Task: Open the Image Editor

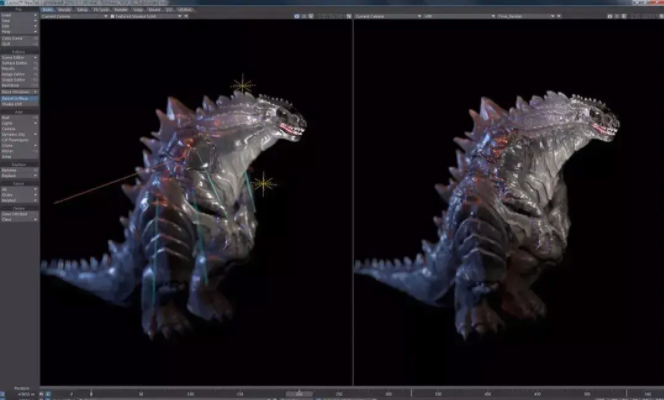Action: (x=19, y=74)
